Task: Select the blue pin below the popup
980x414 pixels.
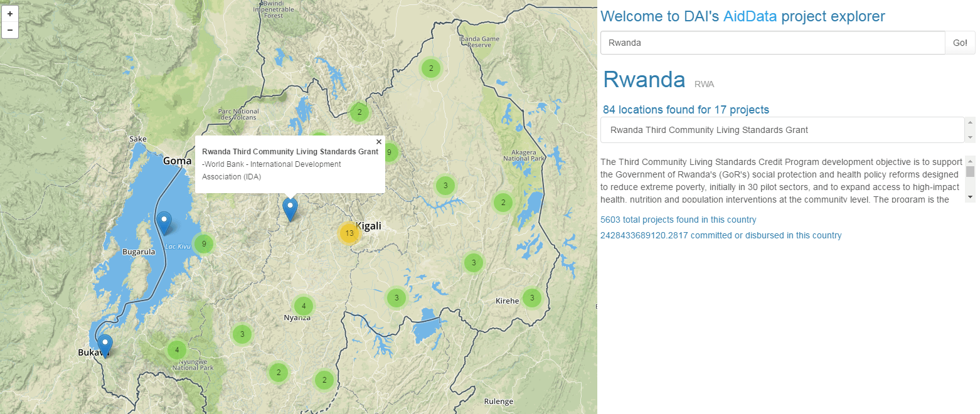Action: 290,210
